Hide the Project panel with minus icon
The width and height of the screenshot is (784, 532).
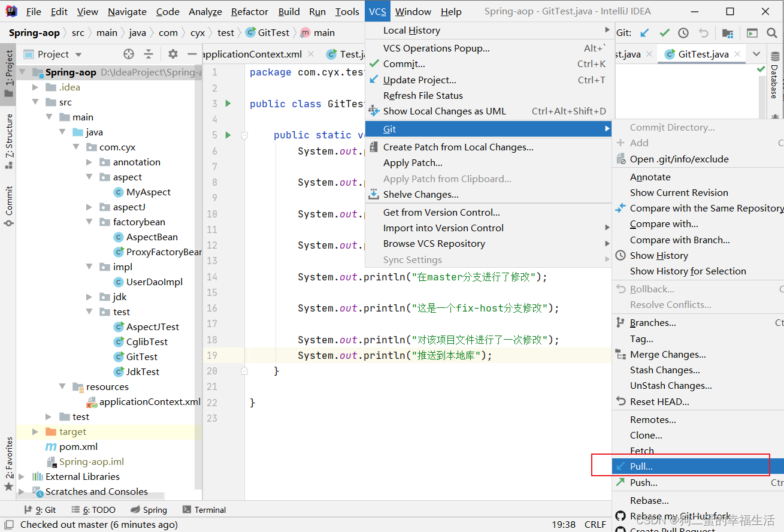(192, 54)
